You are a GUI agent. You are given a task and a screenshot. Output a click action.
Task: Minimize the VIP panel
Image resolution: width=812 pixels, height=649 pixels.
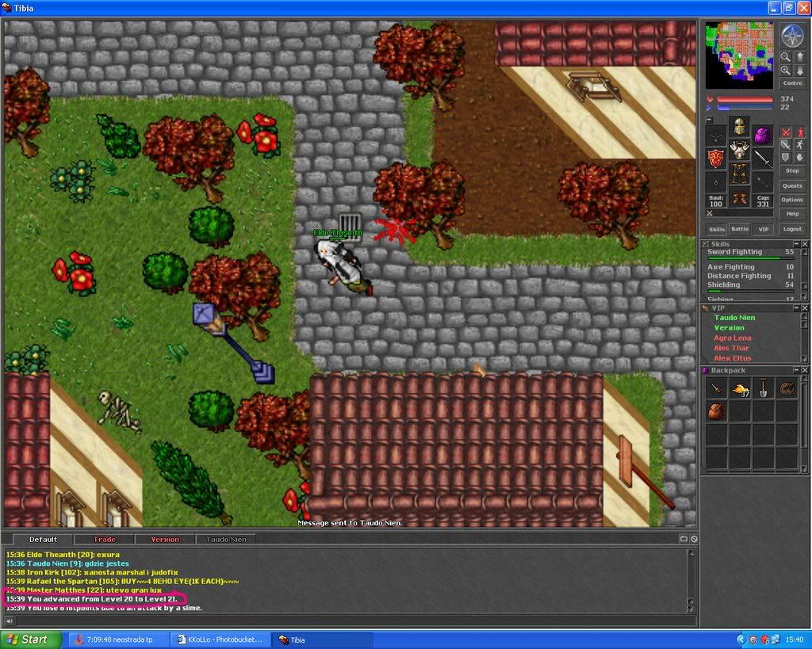point(796,308)
